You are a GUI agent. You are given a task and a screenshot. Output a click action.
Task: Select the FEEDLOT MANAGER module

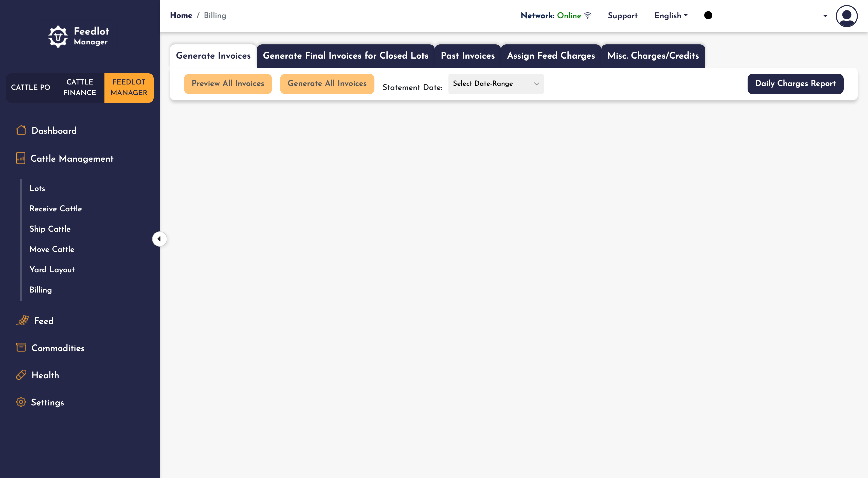(x=129, y=87)
